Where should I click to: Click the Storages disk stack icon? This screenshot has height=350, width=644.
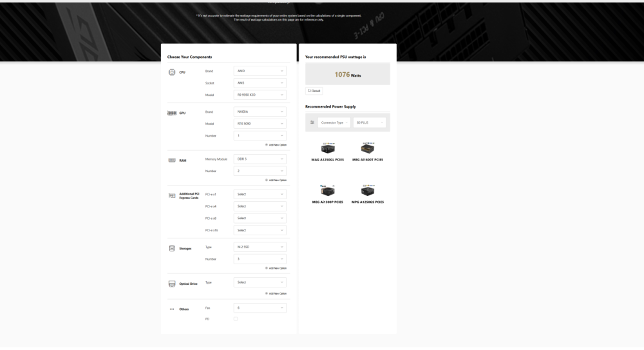(172, 248)
